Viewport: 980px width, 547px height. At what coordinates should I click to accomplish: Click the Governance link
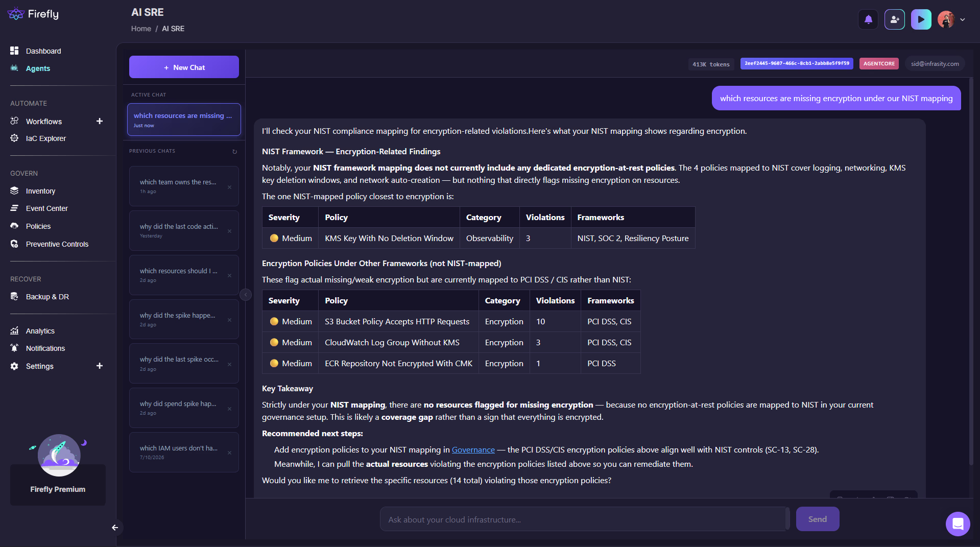click(x=473, y=450)
